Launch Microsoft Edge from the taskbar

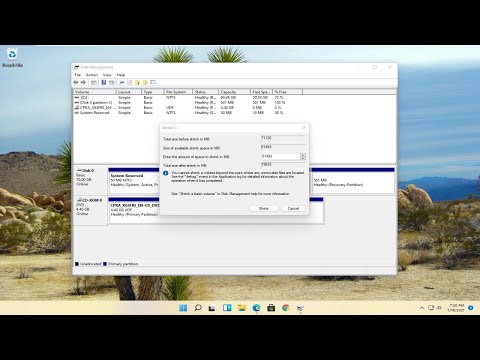coord(256,308)
